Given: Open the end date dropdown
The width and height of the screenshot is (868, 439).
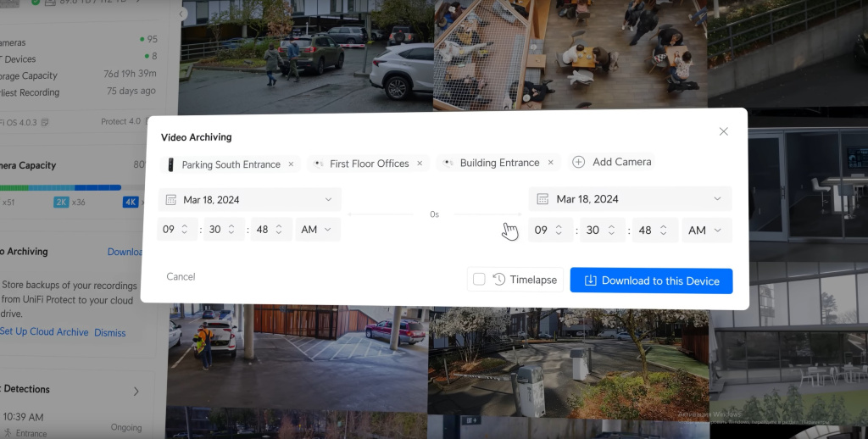Looking at the screenshot, I should click(717, 199).
